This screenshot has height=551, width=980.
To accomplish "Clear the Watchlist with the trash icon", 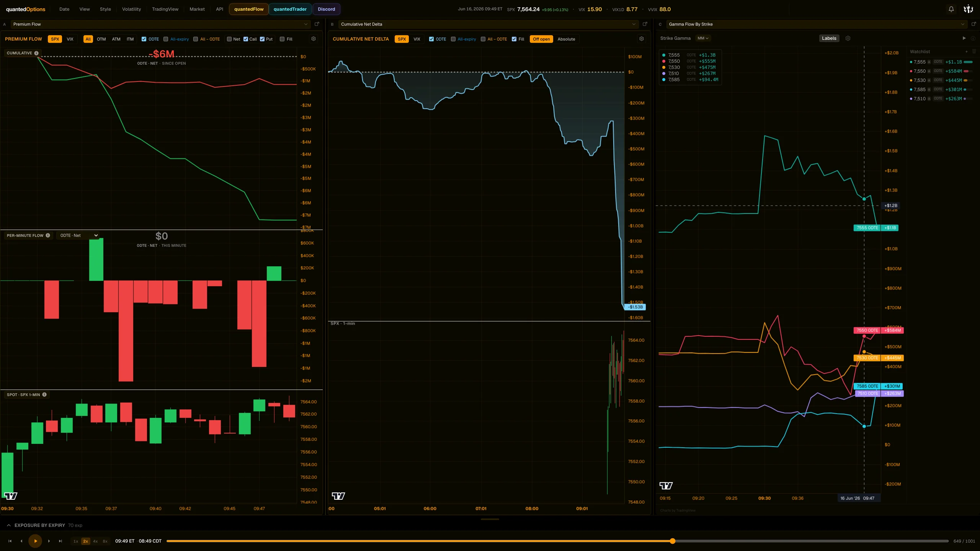I will [974, 52].
